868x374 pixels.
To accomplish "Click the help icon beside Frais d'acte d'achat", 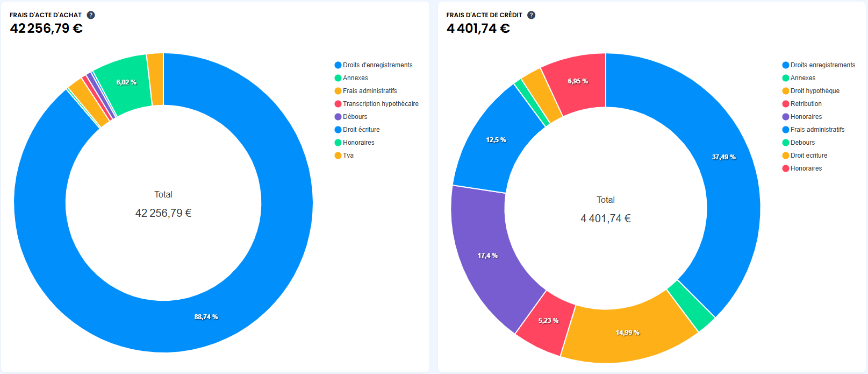I will tap(91, 15).
